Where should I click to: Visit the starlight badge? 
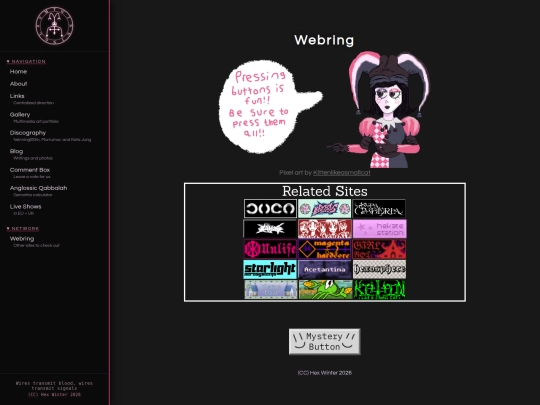270,269
